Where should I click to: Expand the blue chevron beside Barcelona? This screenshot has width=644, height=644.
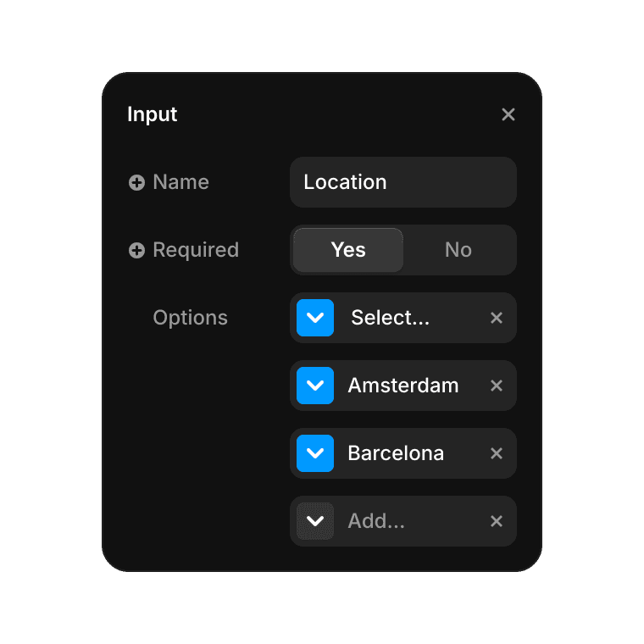[315, 453]
